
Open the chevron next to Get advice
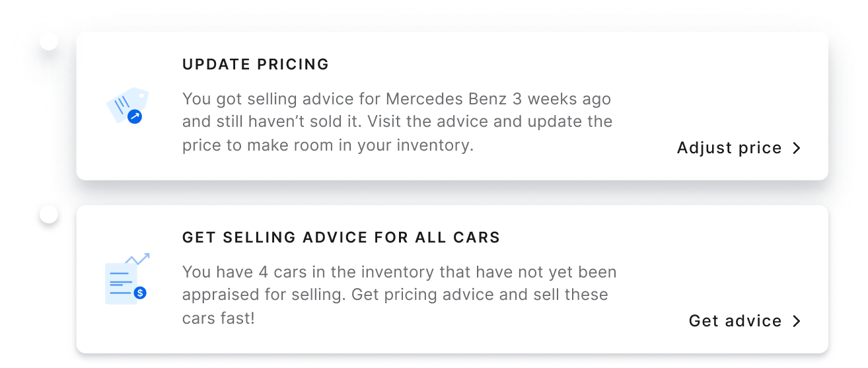pyautogui.click(x=797, y=321)
